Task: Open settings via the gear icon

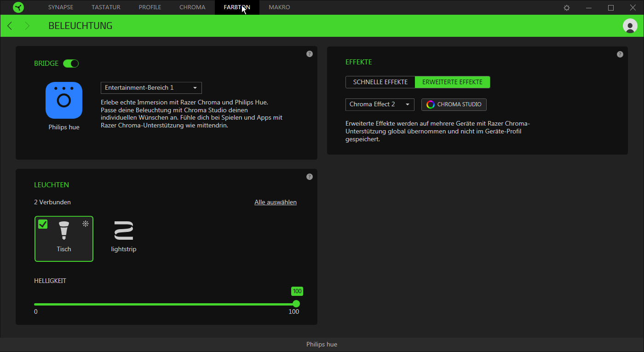Action: click(567, 8)
